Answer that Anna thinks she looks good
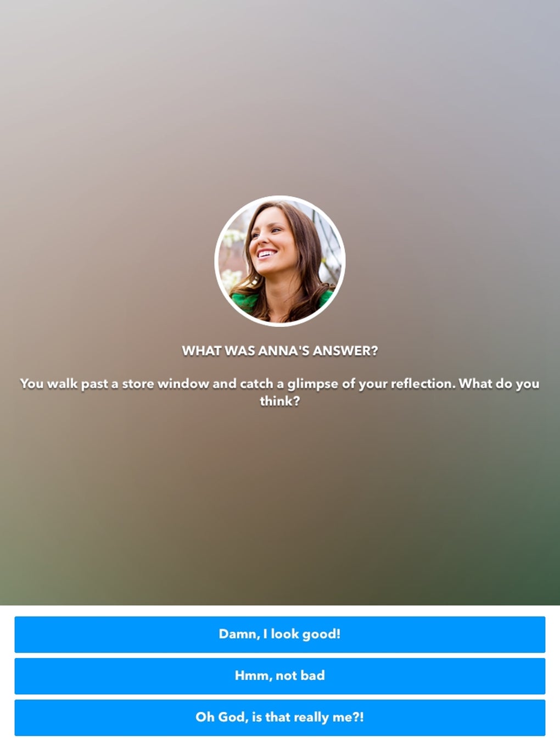The width and height of the screenshot is (560, 747). click(x=279, y=634)
